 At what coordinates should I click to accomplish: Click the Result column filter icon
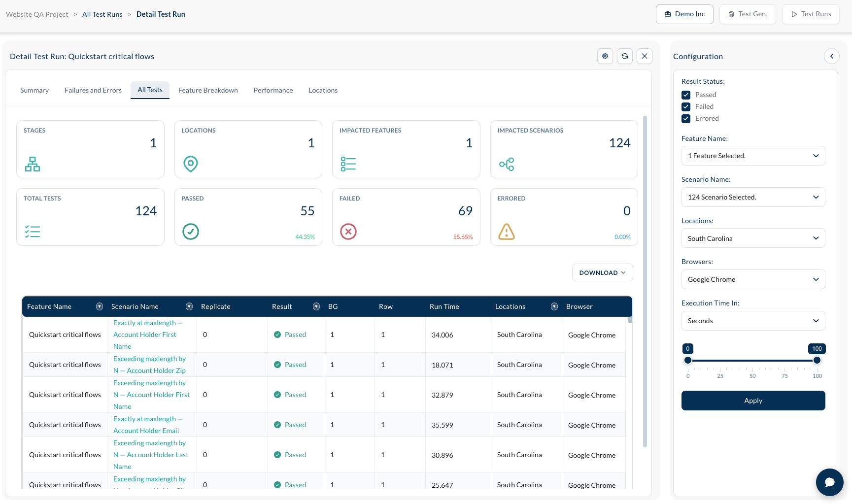coord(316,306)
